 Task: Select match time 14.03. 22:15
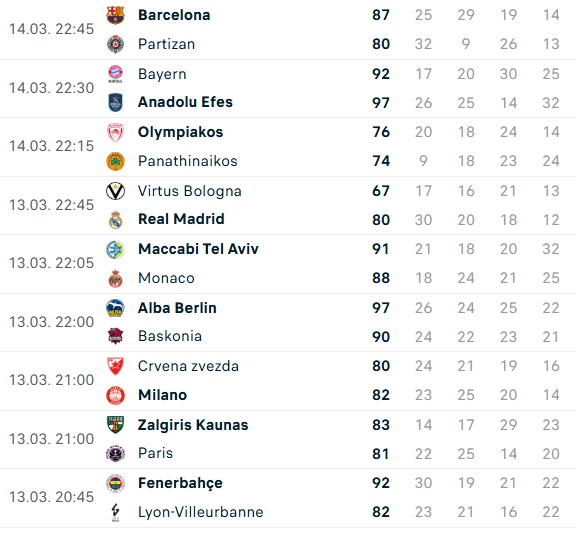52,146
